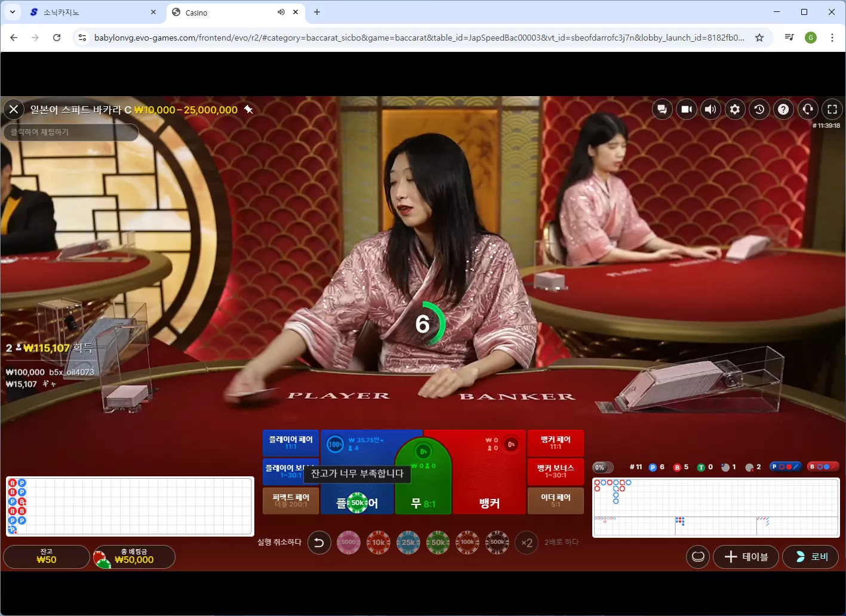This screenshot has height=616, width=846.
Task: Click the 잔고 ₩50 balance display
Action: (47, 557)
